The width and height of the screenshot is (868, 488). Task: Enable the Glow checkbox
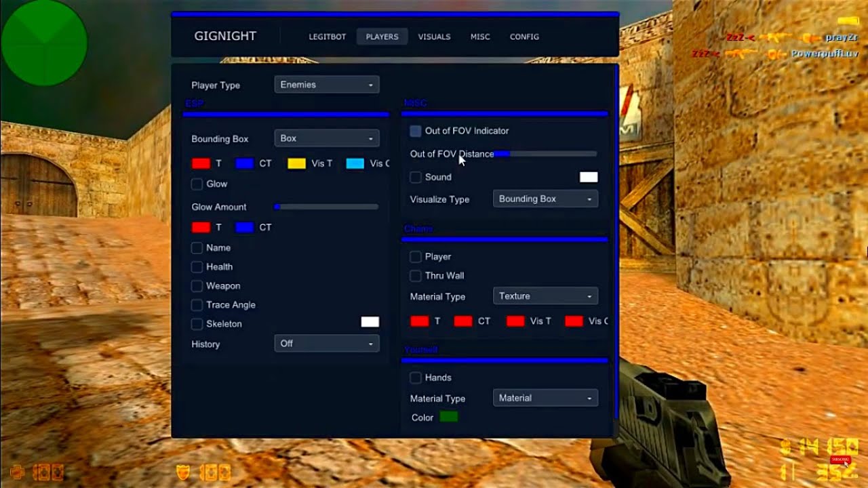197,184
